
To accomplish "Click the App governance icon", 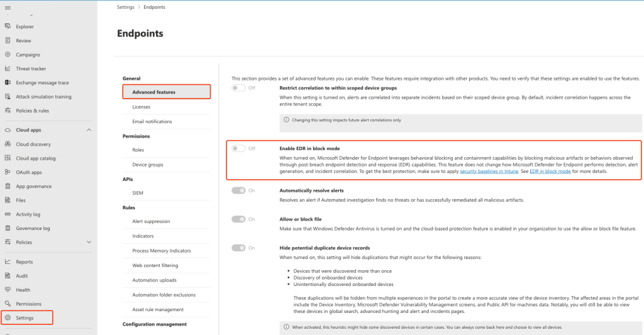I will [8, 186].
